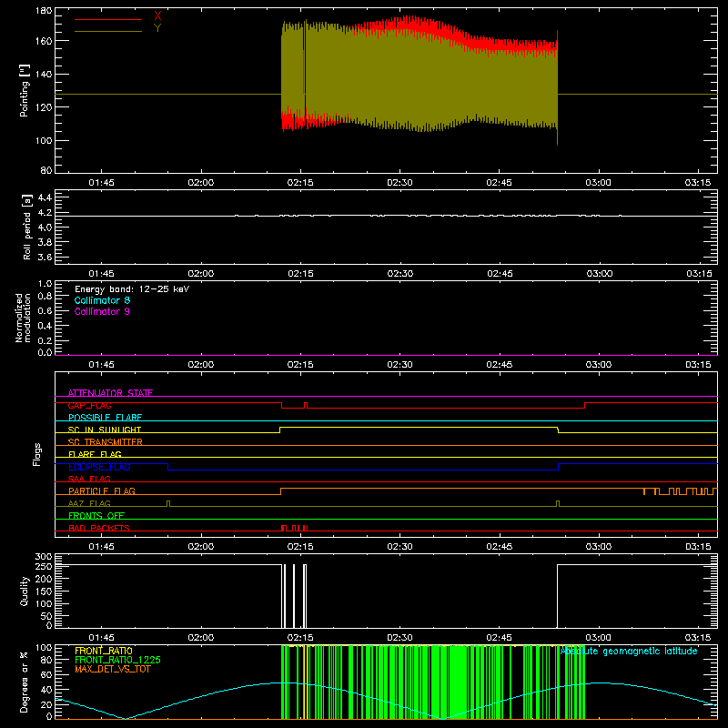The width and height of the screenshot is (728, 728).
Task: Click the 0.4 tick on the Normalized modulation axis
Action: (45, 326)
